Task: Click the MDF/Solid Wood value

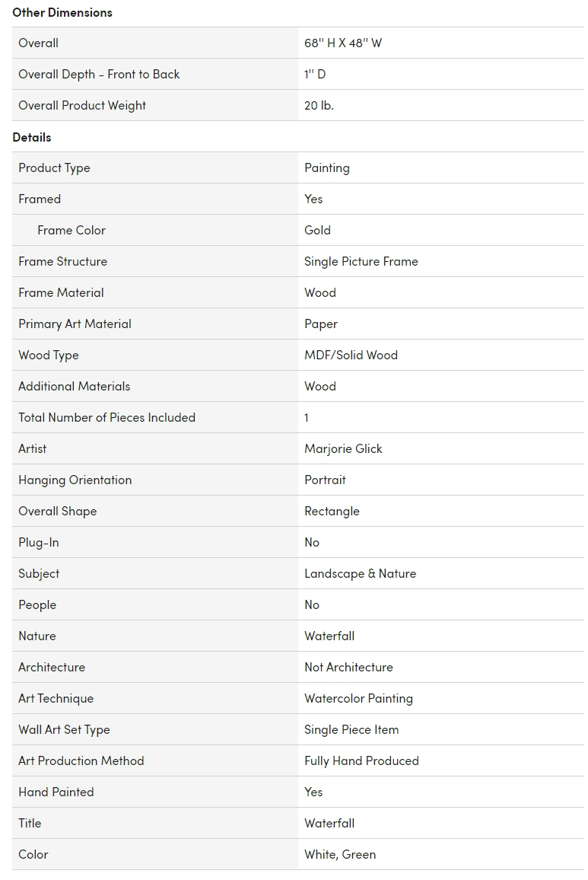Action: 351,356
